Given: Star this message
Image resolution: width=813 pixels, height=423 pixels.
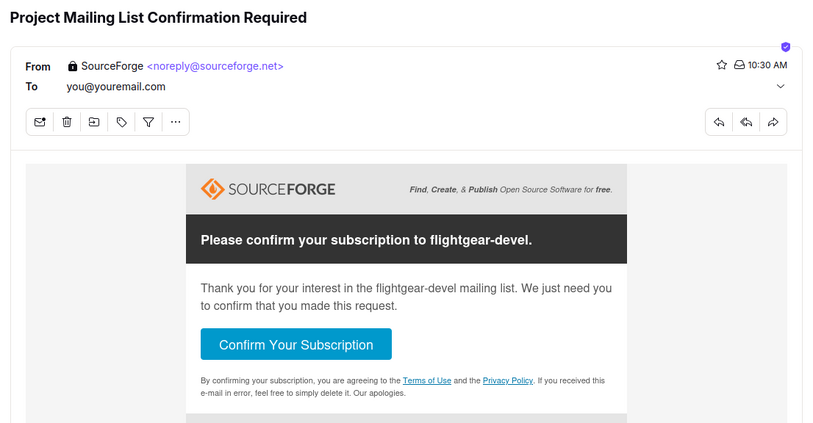Looking at the screenshot, I should (722, 65).
